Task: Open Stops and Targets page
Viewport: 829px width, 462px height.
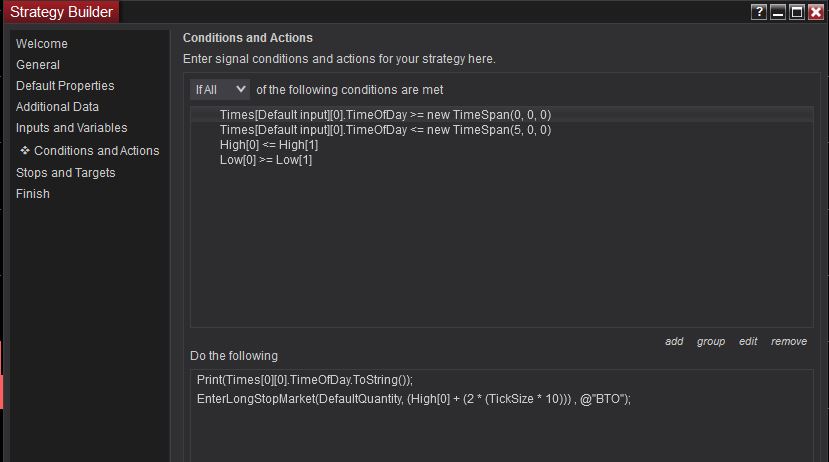Action: click(x=65, y=173)
